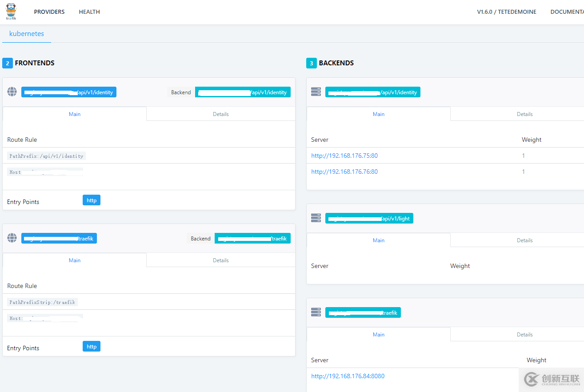
Task: Click Route Rule label in /traefik frontend
Action: 22,286
